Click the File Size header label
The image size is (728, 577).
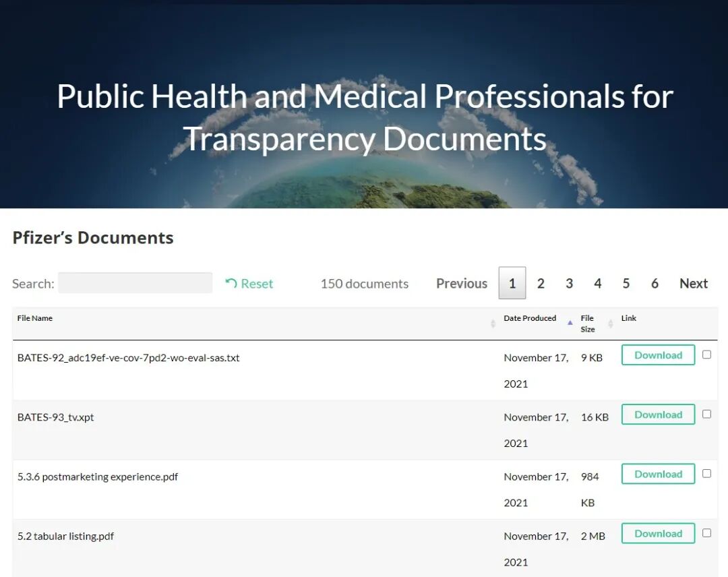coord(588,324)
